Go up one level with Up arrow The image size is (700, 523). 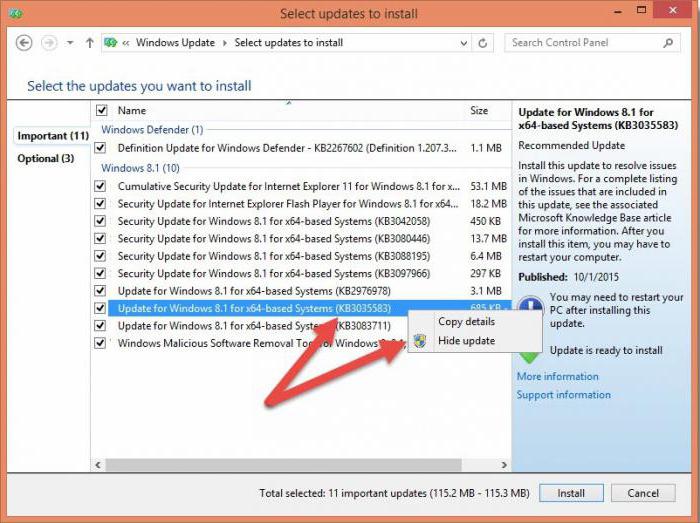[x=90, y=43]
